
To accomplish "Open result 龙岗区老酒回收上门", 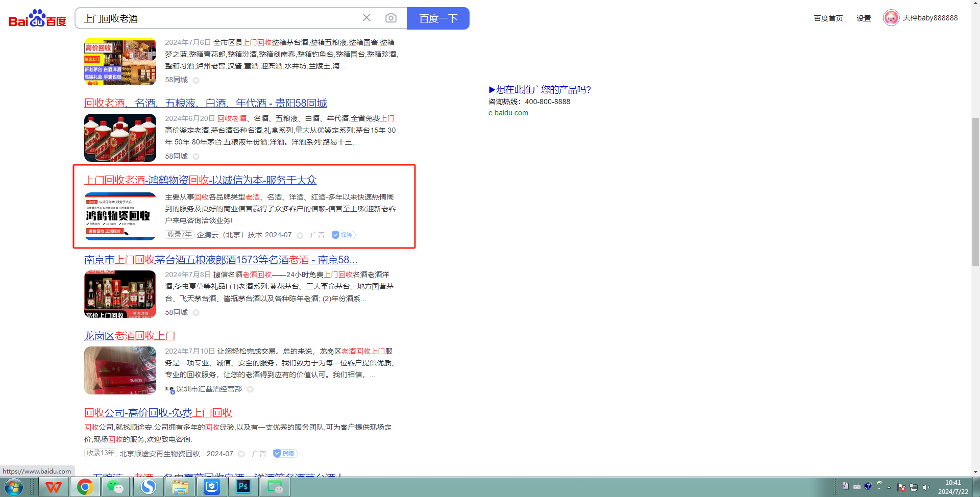I will pos(130,336).
